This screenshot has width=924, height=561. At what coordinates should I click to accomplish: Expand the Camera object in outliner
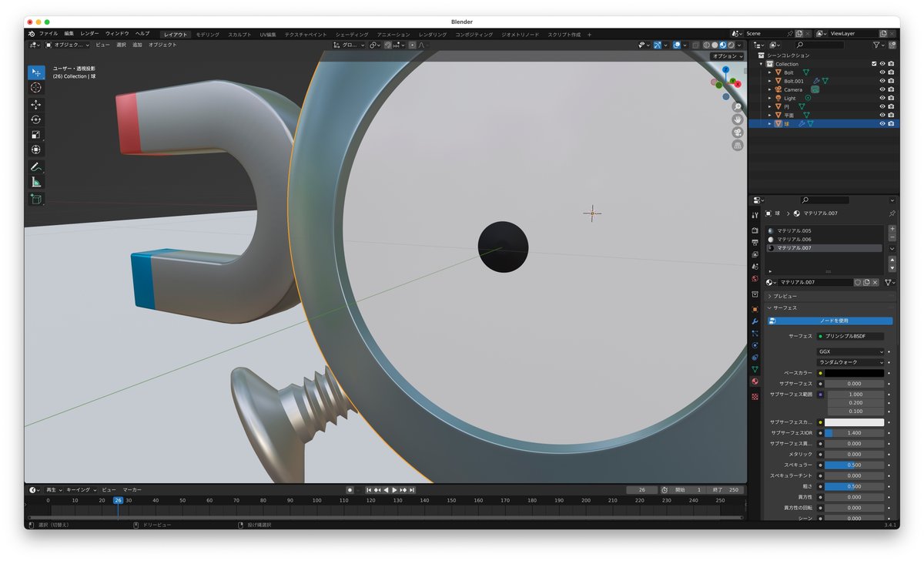click(x=769, y=89)
